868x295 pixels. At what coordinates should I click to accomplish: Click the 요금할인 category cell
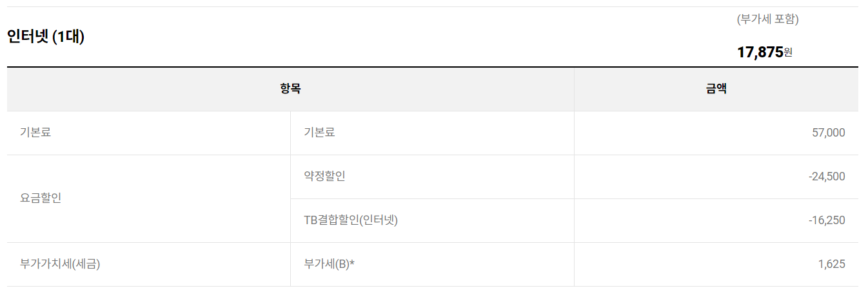point(41,198)
